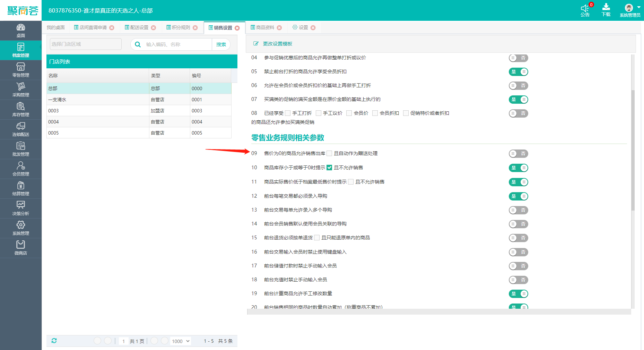Open 决策分析 module in sidebar
Image resolution: width=644 pixels, height=350 pixels.
coord(21,208)
